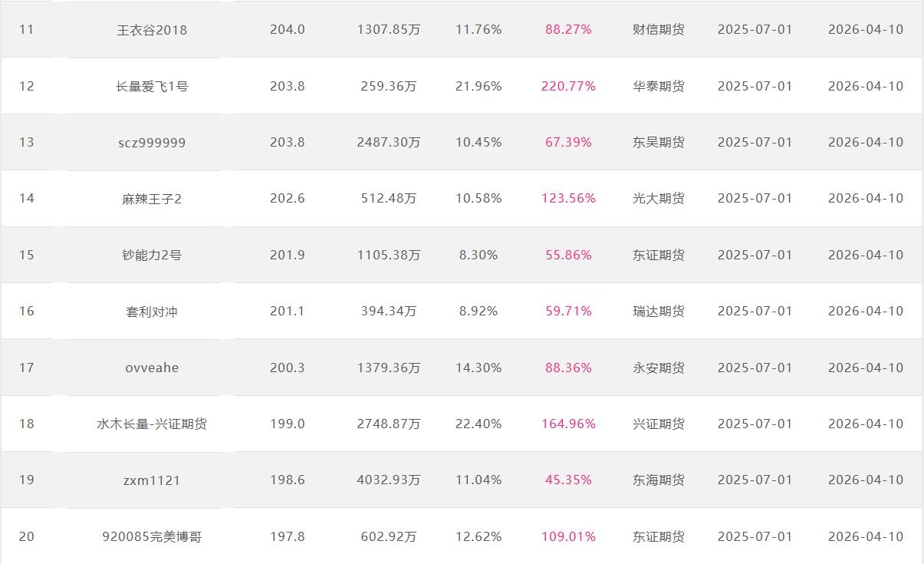Select the 水木长量-兴证期货 account
Screen dimensions: 924x564
pos(152,424)
